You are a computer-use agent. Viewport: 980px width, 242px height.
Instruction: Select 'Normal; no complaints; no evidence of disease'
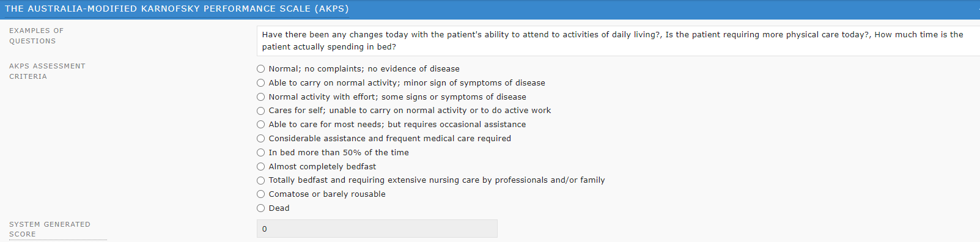point(261,69)
